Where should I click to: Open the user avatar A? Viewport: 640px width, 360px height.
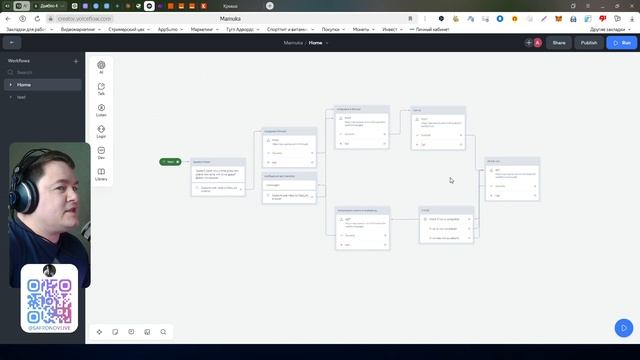point(538,42)
